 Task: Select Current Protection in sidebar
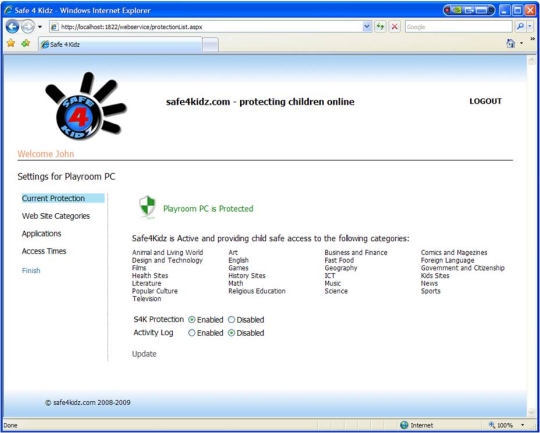coord(63,198)
